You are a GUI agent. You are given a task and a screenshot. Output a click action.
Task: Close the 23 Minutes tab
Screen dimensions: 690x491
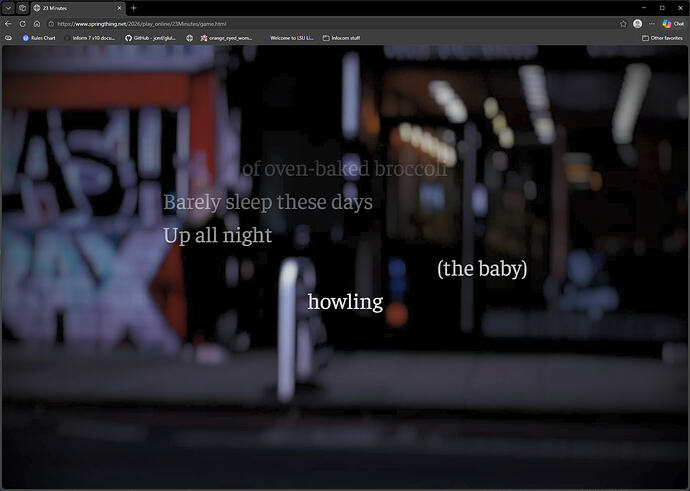point(119,7)
